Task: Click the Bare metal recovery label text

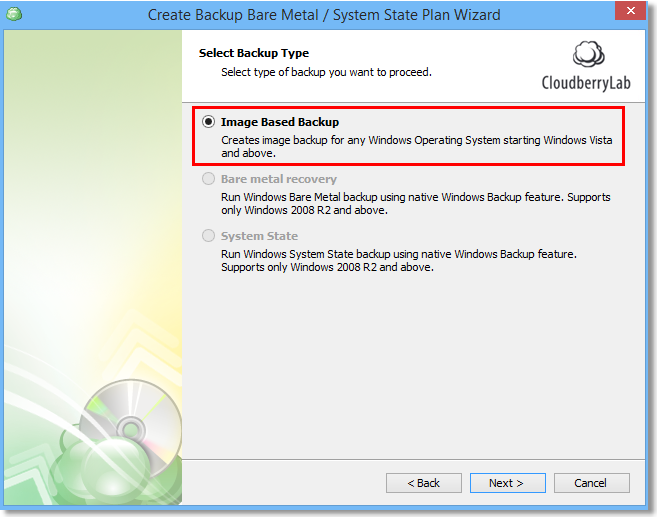Action: point(278,179)
